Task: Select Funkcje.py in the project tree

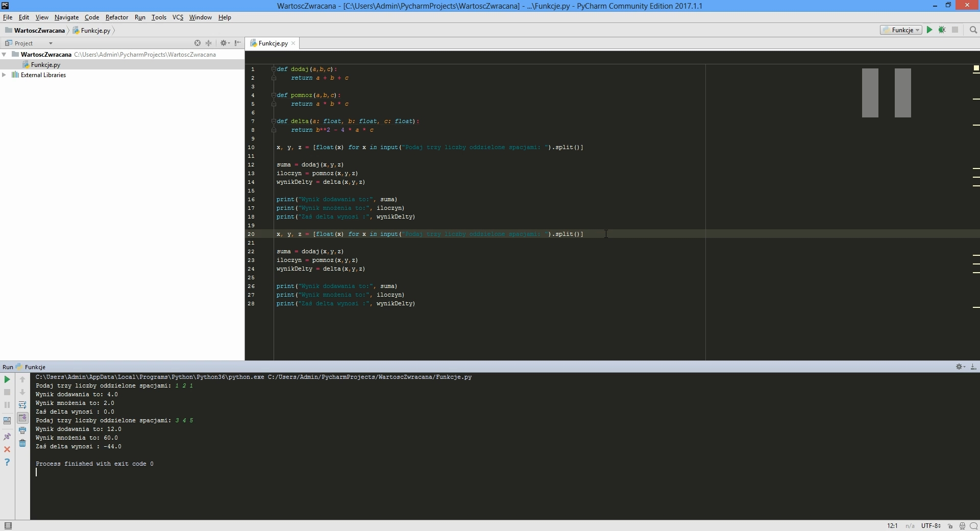Action: click(x=45, y=65)
